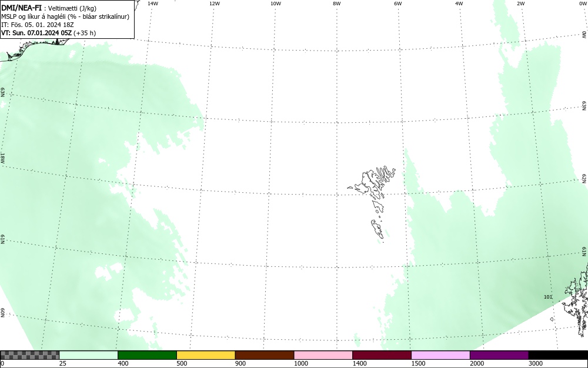The width and height of the screenshot is (588, 368).
Task: Click the legend value 25
Action: tap(63, 363)
